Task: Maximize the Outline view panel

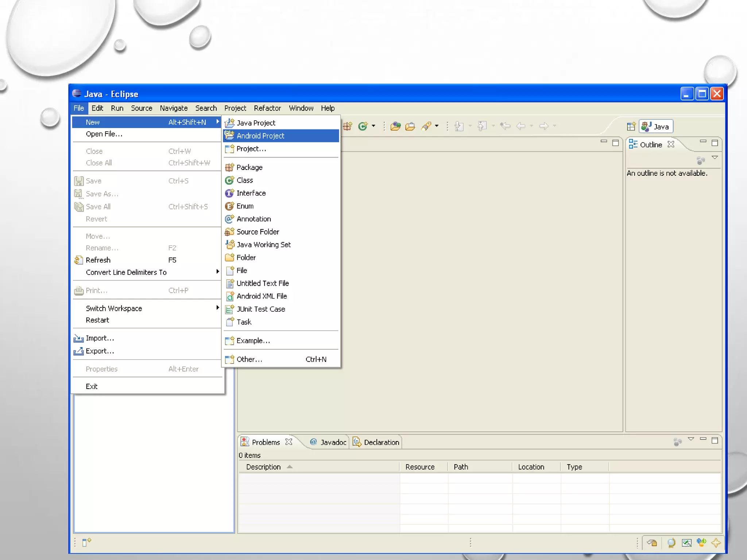Action: coord(715,143)
